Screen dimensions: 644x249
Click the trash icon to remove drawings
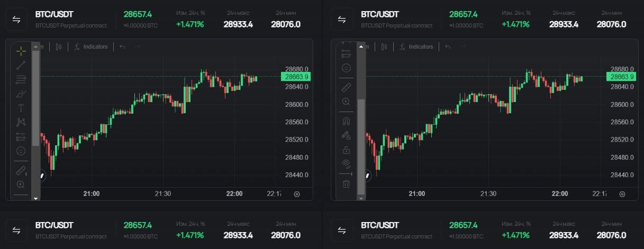346,183
